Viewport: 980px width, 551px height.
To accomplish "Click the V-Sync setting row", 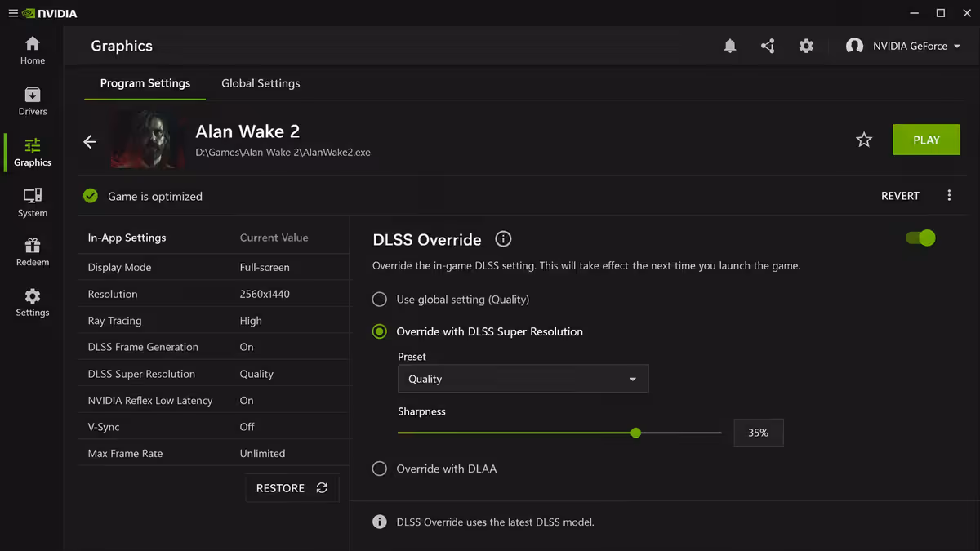I will pos(214,427).
